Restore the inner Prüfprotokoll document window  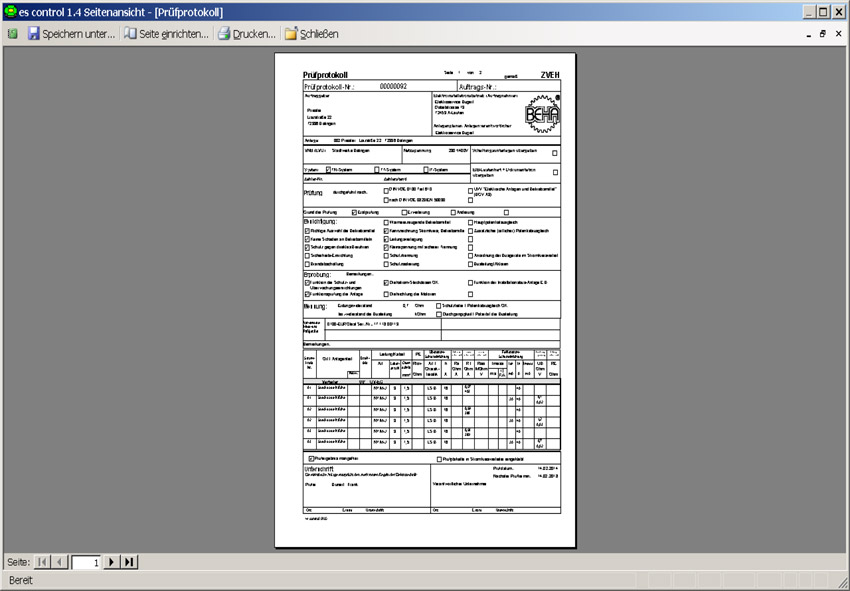coord(823,34)
